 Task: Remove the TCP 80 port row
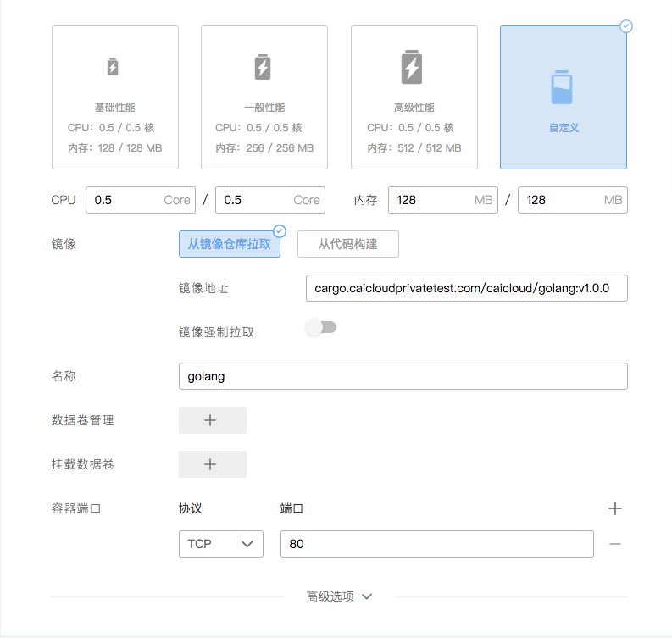coord(615,544)
